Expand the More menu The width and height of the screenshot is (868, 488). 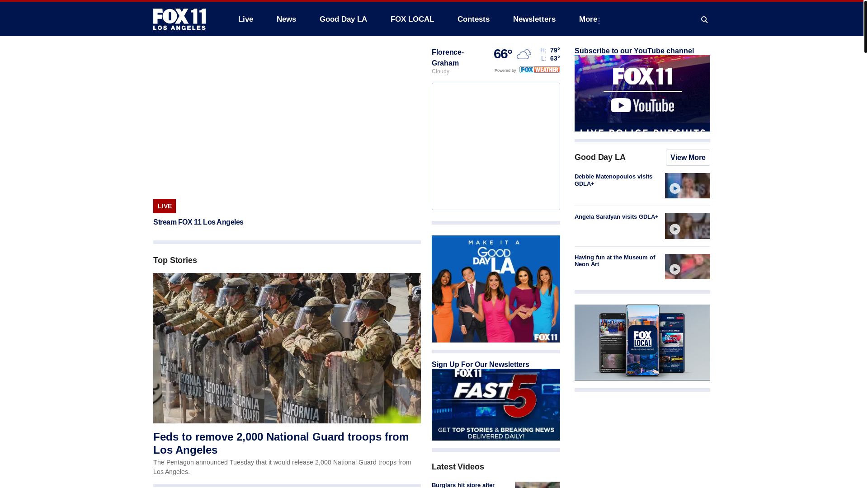[590, 19]
